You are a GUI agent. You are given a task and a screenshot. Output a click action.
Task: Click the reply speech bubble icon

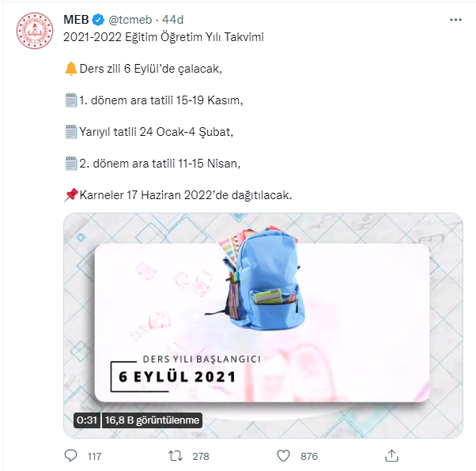coord(70,455)
